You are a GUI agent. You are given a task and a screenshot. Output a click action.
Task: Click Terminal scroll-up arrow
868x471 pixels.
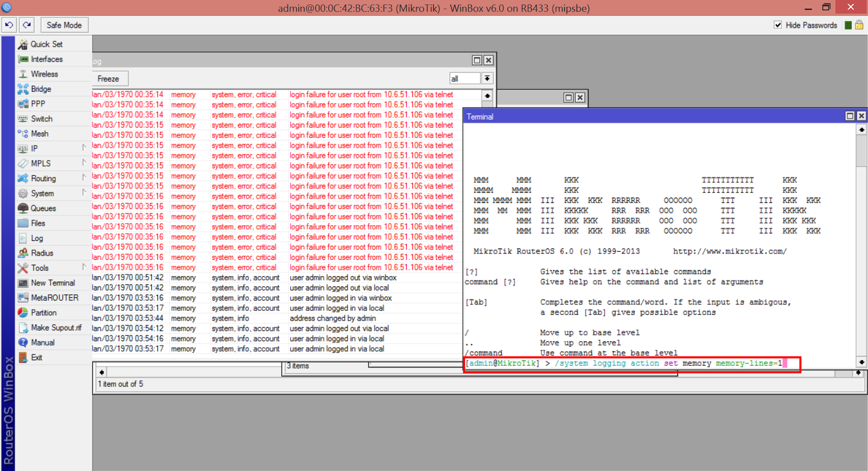[861, 130]
